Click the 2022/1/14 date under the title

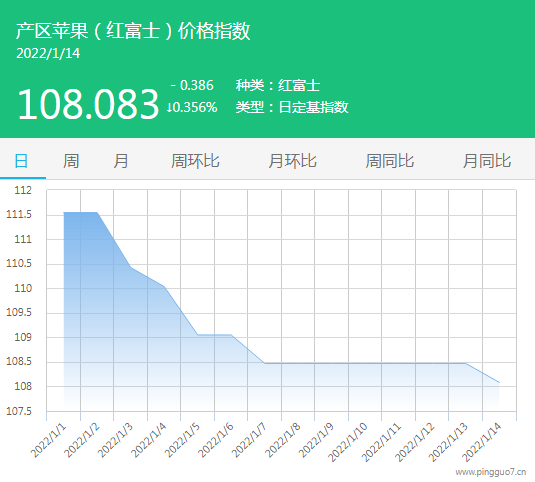[48, 53]
